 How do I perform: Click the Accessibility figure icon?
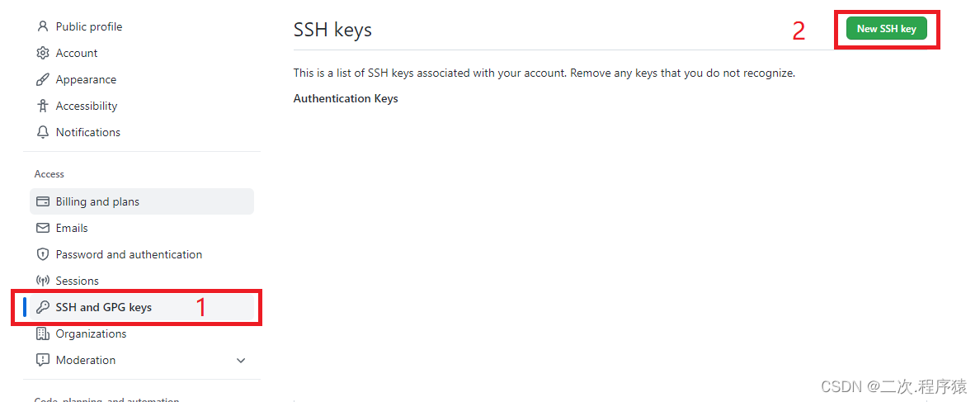pos(43,106)
